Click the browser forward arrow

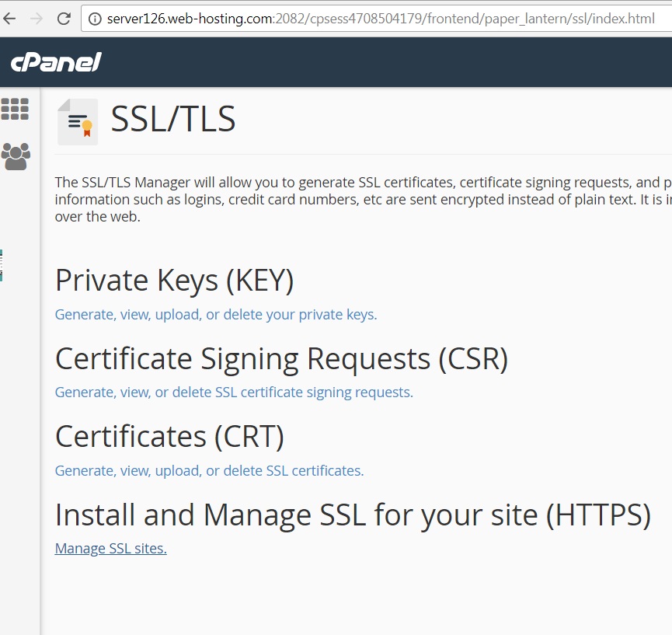(37, 19)
